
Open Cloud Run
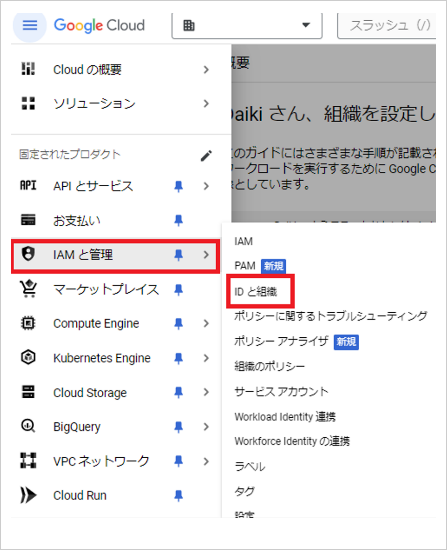pyautogui.click(x=80, y=496)
